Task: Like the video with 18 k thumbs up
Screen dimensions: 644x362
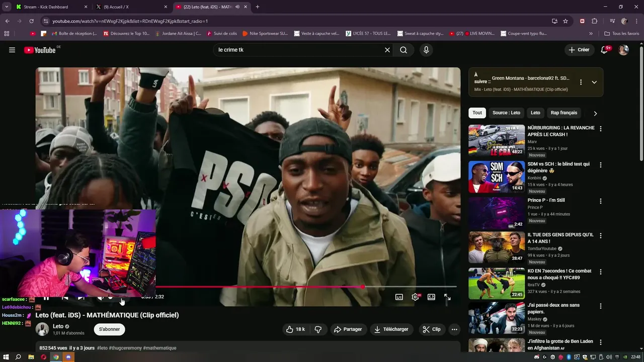Action: click(x=295, y=329)
